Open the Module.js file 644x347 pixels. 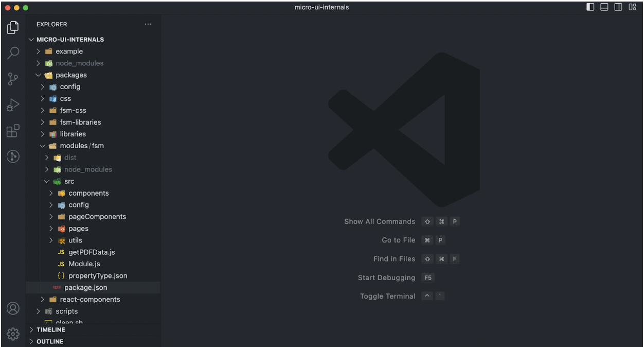tap(84, 264)
